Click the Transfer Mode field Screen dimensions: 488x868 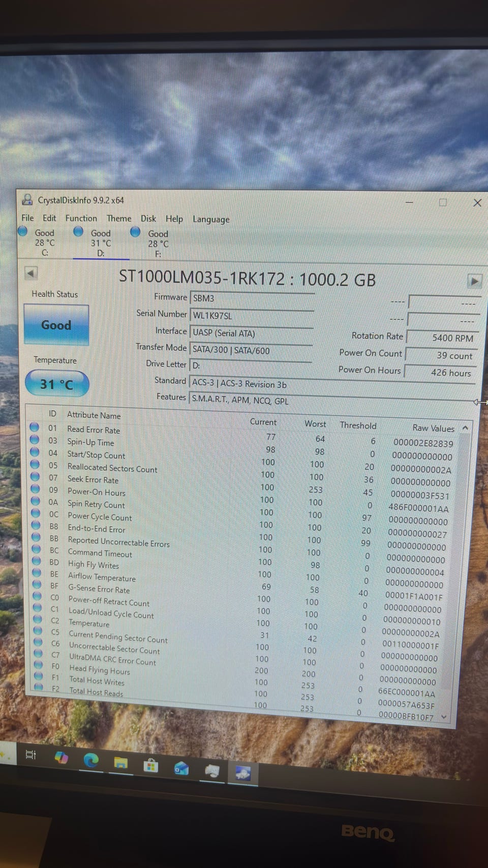click(x=251, y=350)
